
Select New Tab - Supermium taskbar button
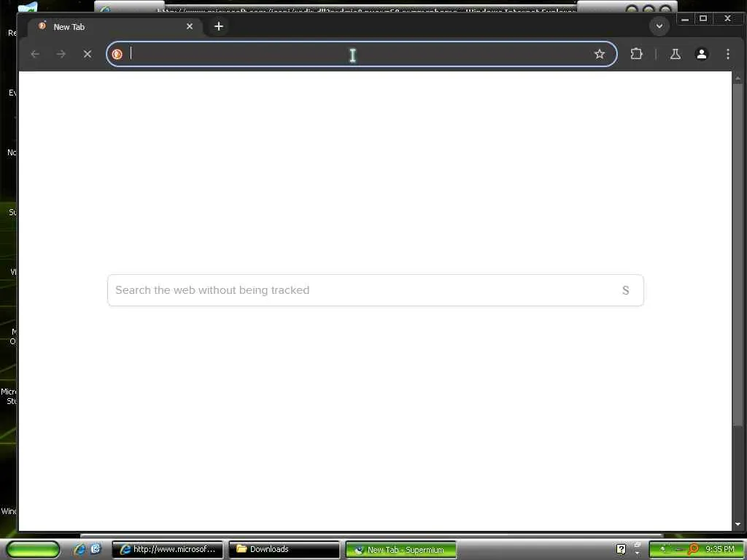click(x=400, y=549)
